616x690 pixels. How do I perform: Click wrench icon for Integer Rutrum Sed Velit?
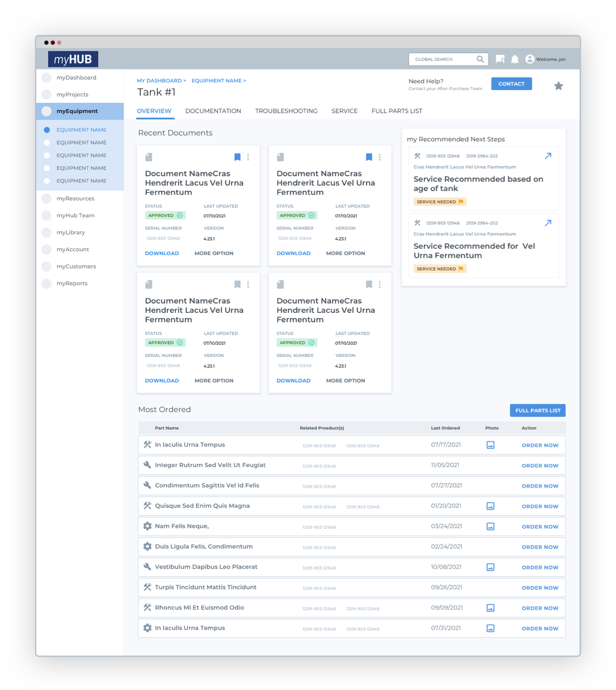pos(147,465)
